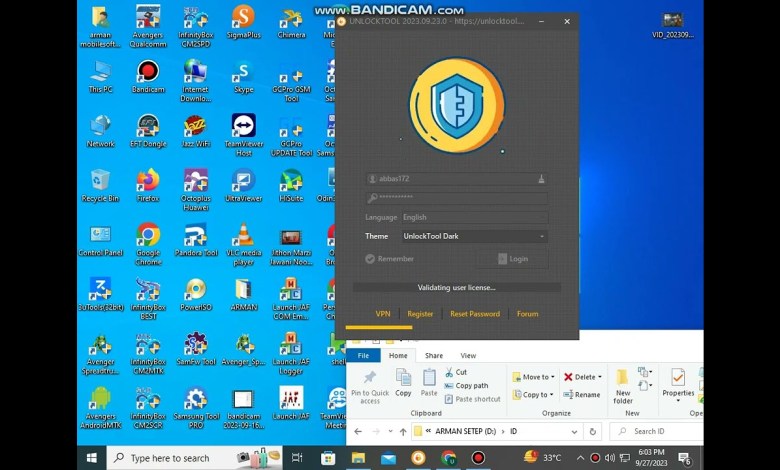Launch Octoplus Huawei desktop icon

[195, 185]
